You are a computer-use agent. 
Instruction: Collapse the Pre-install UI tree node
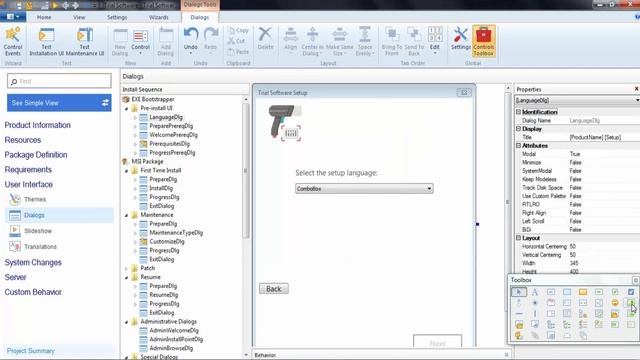click(127, 109)
